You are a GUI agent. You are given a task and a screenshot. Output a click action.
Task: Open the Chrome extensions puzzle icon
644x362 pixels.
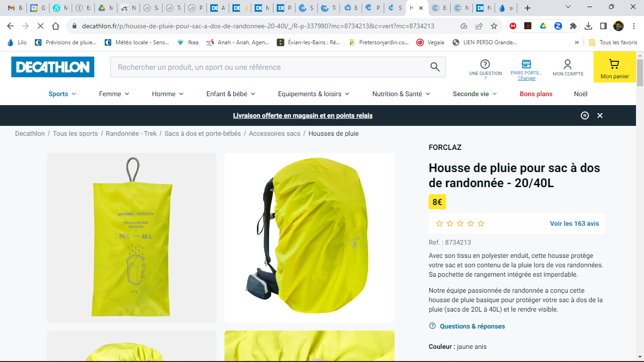click(x=573, y=26)
